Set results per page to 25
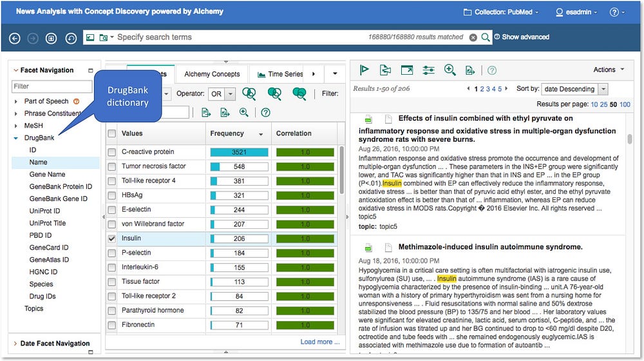Screen dimensions: 644x361 point(603,104)
